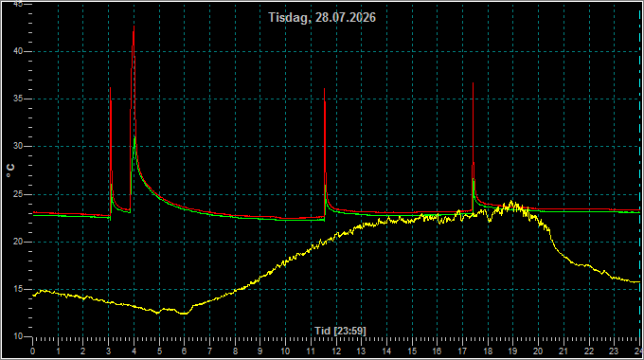The width and height of the screenshot is (644, 360).
Task: Click the date title Tisdag, 28.07.2026
Action: click(322, 17)
